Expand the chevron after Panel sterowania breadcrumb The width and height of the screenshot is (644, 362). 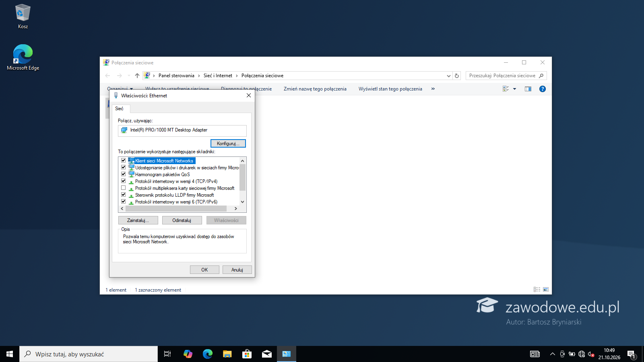point(199,76)
